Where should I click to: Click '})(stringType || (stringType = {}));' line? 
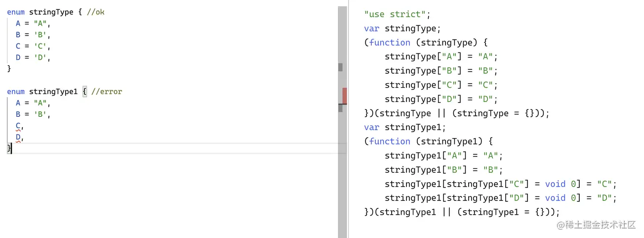point(457,113)
